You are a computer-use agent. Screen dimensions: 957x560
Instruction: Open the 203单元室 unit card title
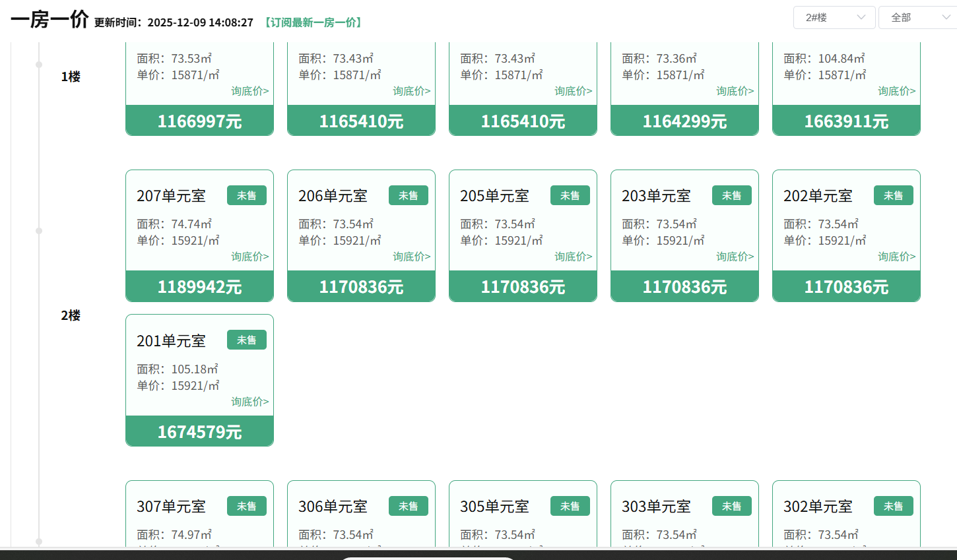[656, 196]
